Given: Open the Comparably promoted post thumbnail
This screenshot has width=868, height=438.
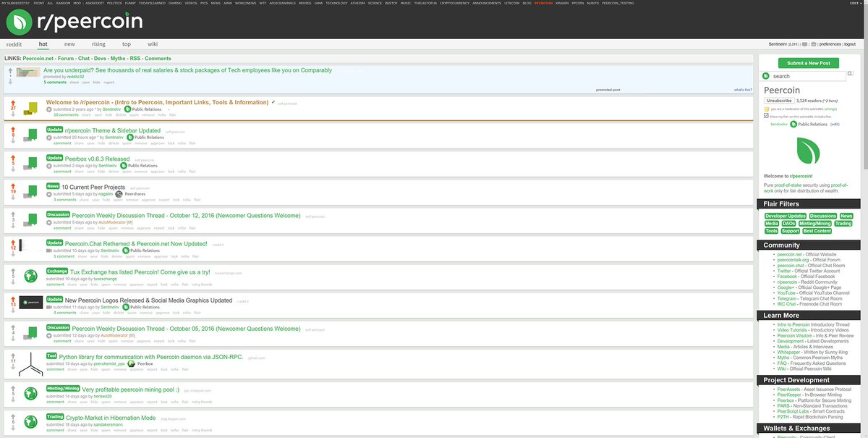Looking at the screenshot, I should pyautogui.click(x=28, y=72).
